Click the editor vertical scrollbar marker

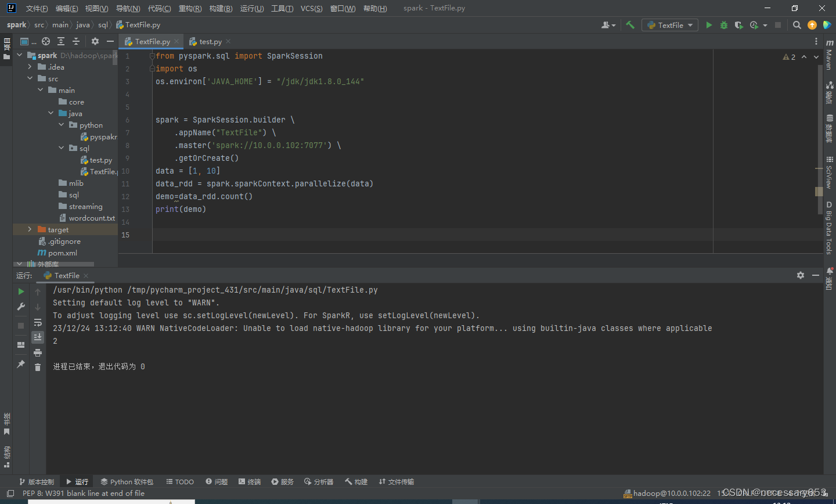click(x=819, y=191)
